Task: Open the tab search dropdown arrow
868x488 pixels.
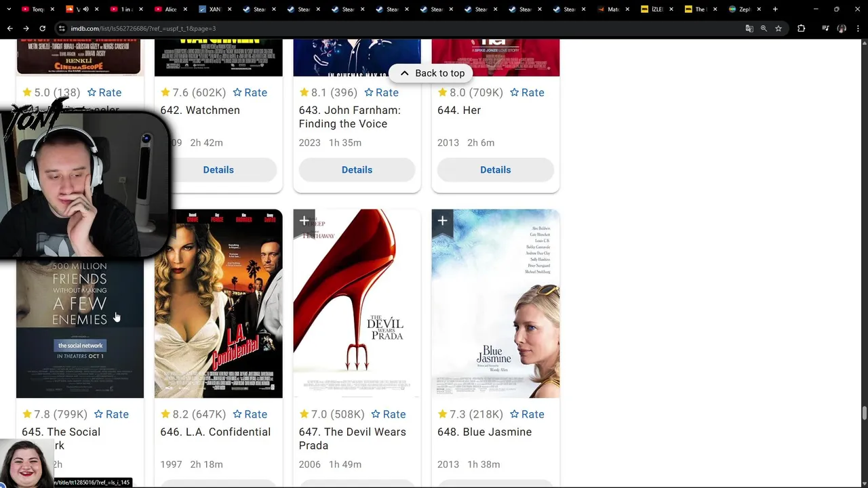Action: pyautogui.click(x=9, y=9)
